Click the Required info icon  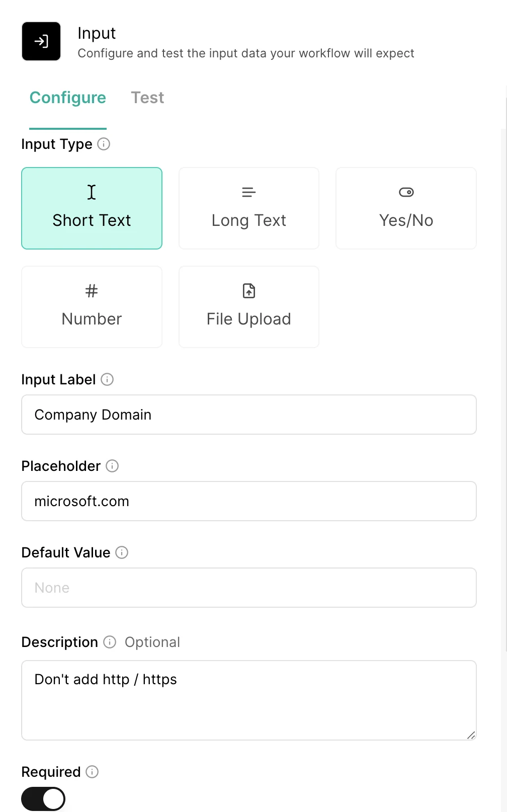click(92, 772)
